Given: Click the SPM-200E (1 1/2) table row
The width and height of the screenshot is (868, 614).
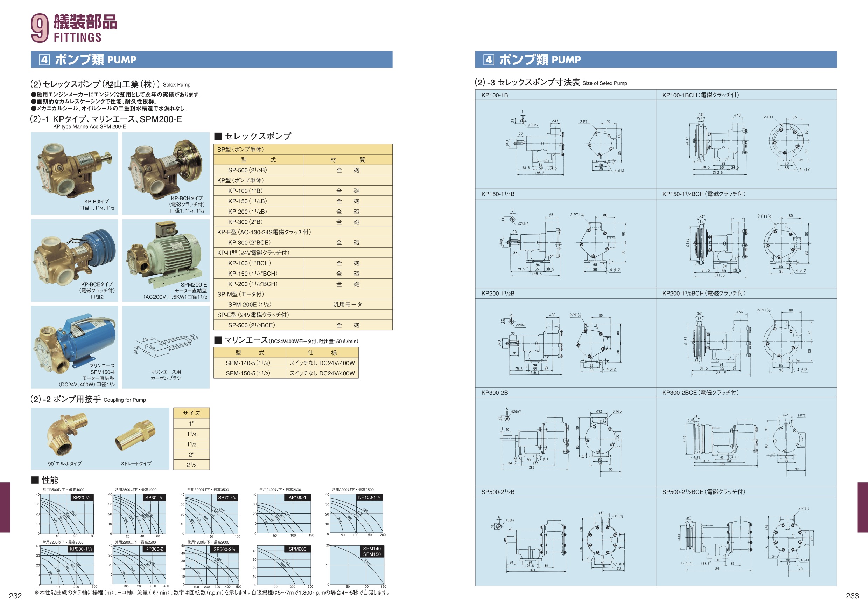Looking at the screenshot, I should [x=303, y=304].
